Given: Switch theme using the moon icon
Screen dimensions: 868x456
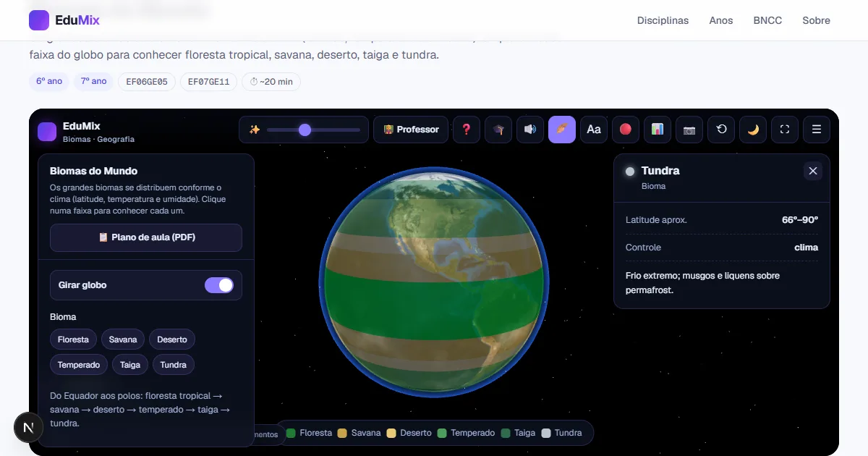Looking at the screenshot, I should point(753,130).
